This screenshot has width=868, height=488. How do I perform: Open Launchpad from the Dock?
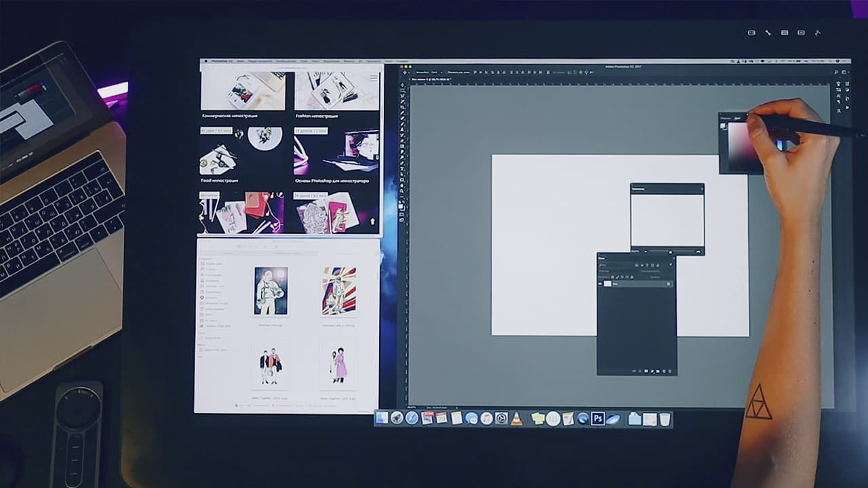[x=397, y=418]
